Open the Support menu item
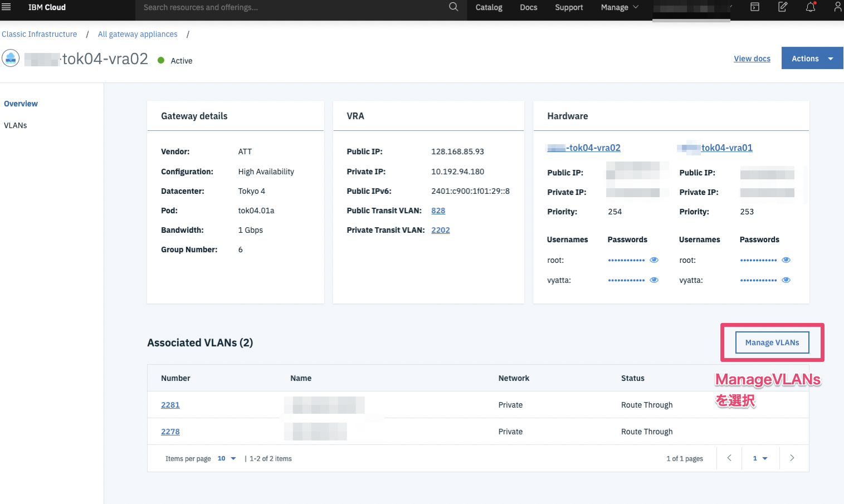The image size is (844, 504). (x=569, y=7)
